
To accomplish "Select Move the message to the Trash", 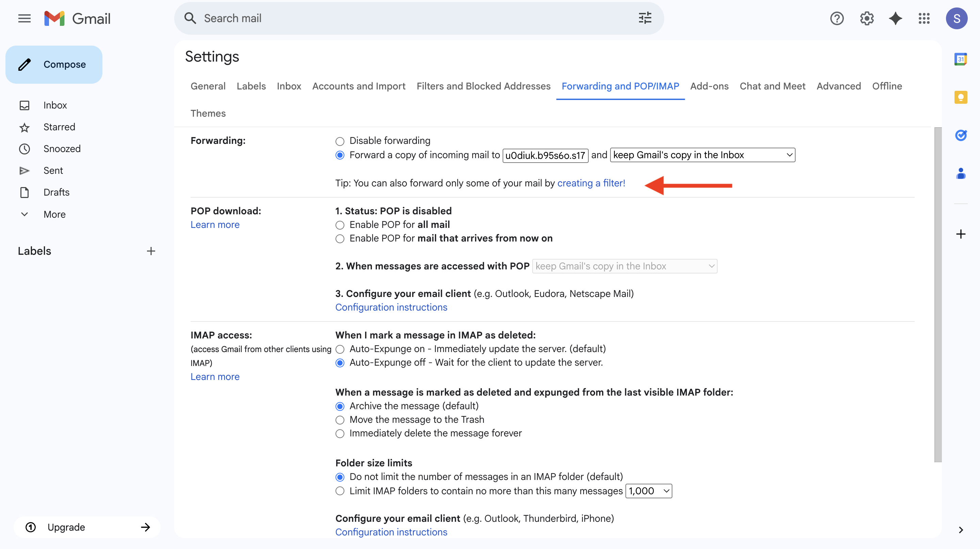I will pyautogui.click(x=340, y=420).
